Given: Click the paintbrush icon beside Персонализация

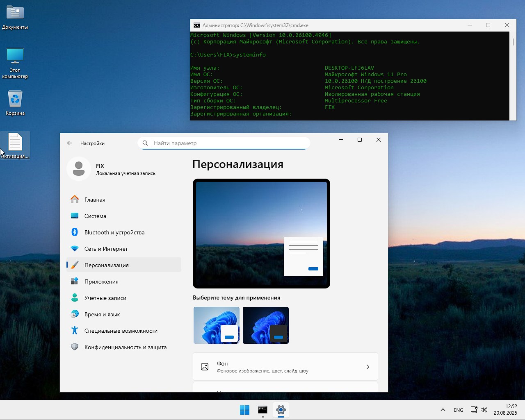Looking at the screenshot, I should pos(75,265).
